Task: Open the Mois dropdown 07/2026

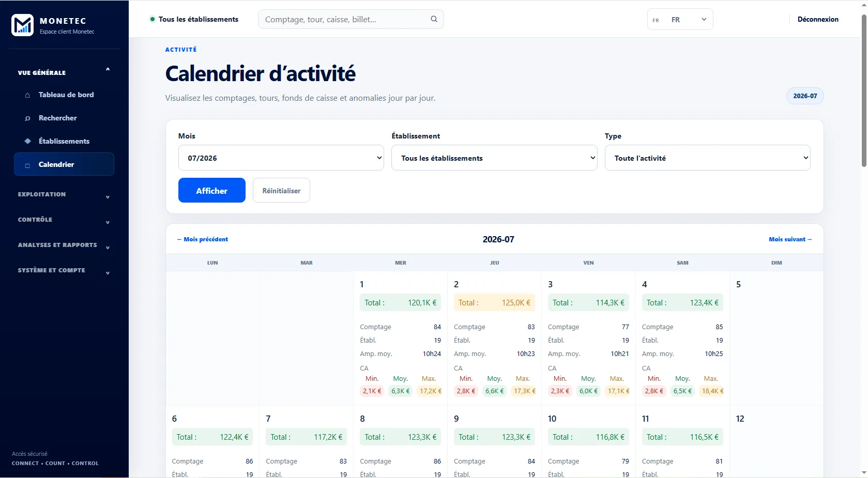Action: (x=281, y=158)
